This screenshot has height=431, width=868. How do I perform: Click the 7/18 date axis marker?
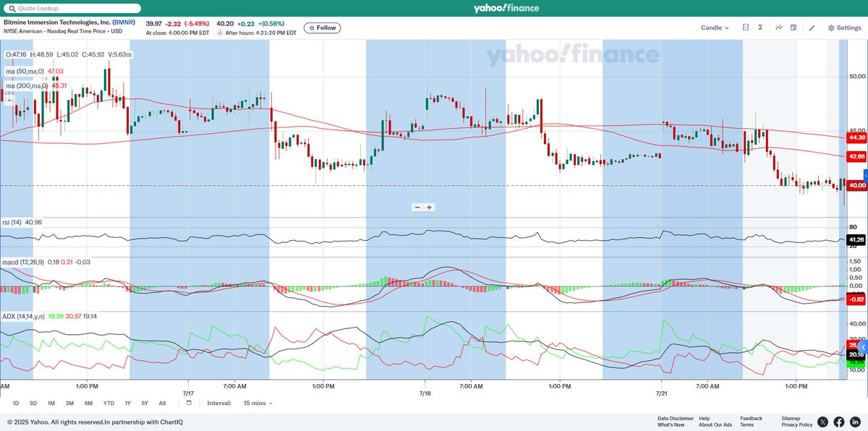[425, 393]
